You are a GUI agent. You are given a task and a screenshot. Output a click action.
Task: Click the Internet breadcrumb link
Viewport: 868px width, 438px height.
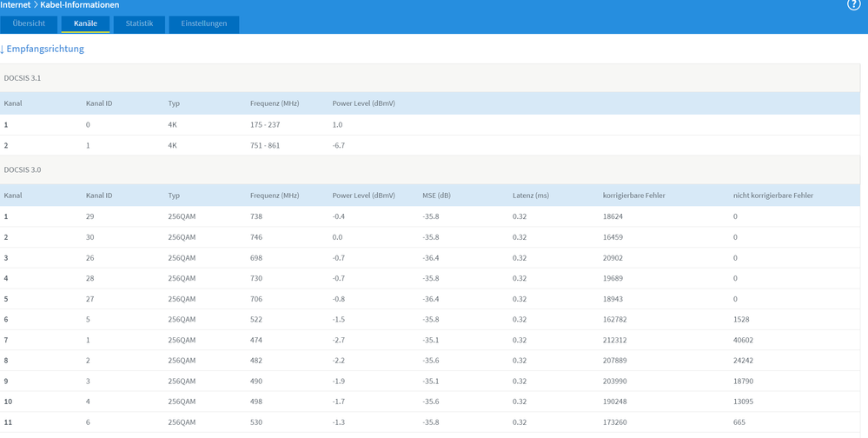[x=15, y=5]
